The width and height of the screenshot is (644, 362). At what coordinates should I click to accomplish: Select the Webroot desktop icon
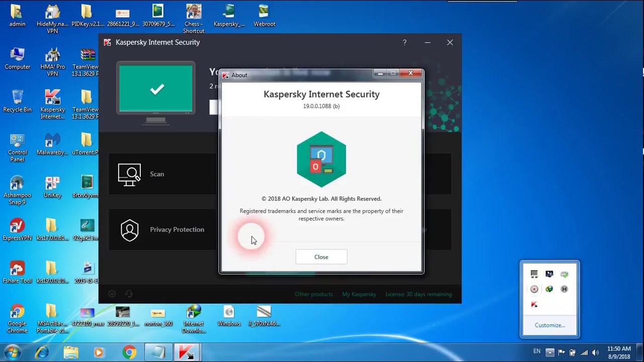[264, 15]
